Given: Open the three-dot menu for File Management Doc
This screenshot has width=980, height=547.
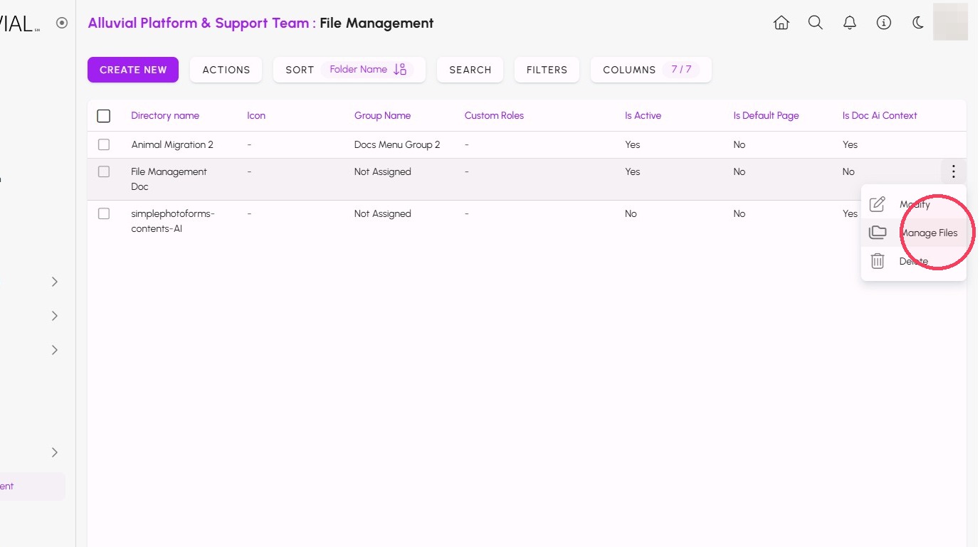Looking at the screenshot, I should click(954, 171).
